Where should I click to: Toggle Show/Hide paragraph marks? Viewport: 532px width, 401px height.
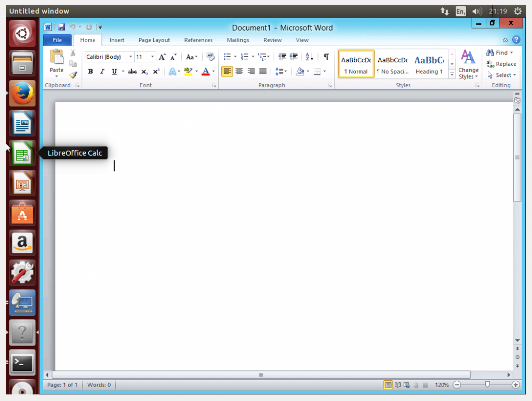click(x=326, y=57)
